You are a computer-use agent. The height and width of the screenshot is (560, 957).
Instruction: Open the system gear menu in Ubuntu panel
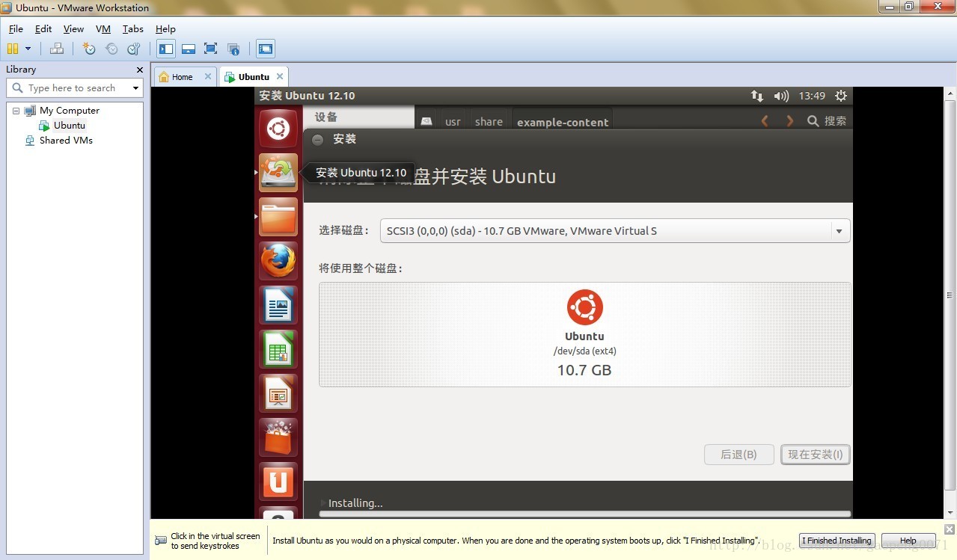[x=841, y=96]
